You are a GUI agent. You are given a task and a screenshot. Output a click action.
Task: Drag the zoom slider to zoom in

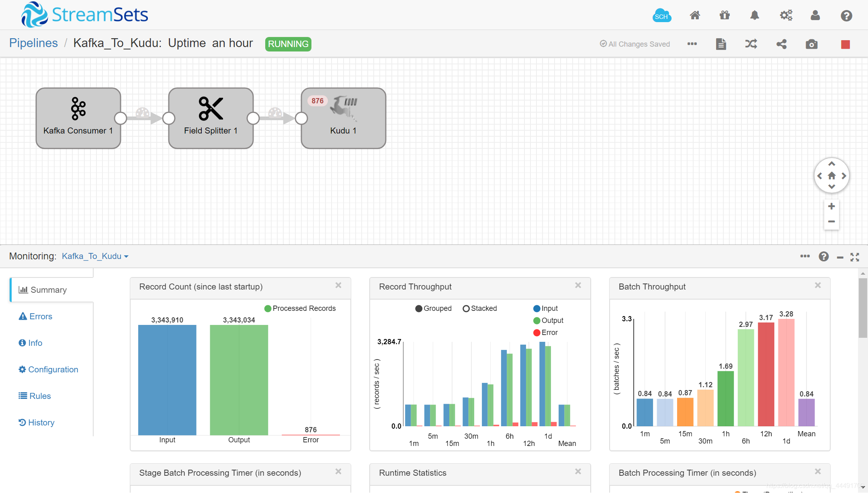[831, 206]
